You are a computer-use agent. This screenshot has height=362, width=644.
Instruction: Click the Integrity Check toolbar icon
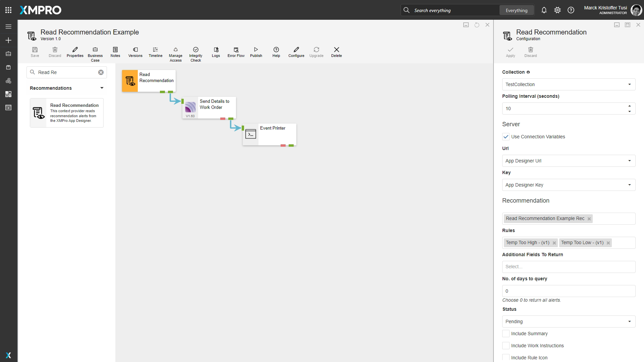196,50
